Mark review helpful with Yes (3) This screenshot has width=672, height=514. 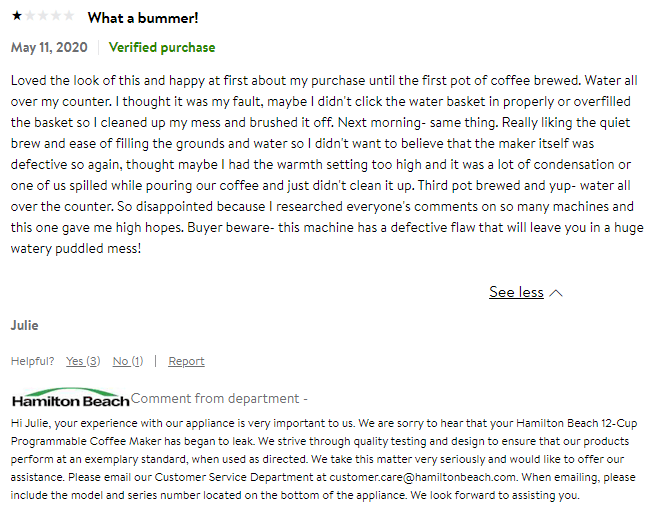82,361
